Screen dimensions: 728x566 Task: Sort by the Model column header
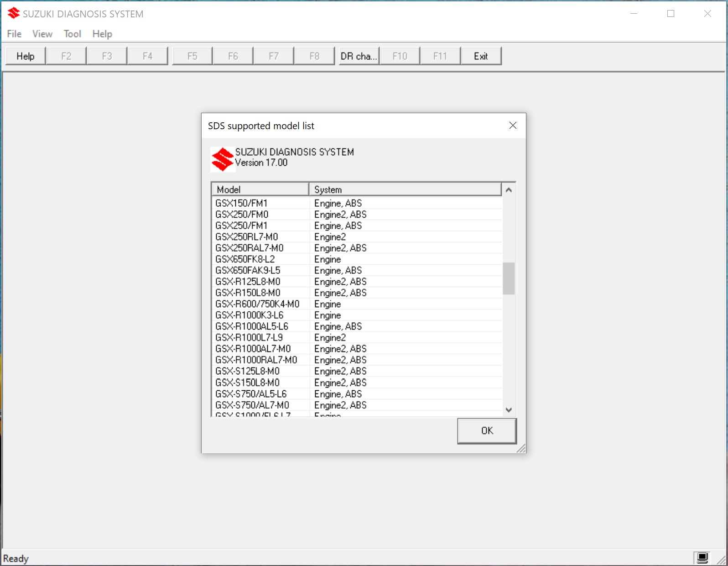click(260, 189)
